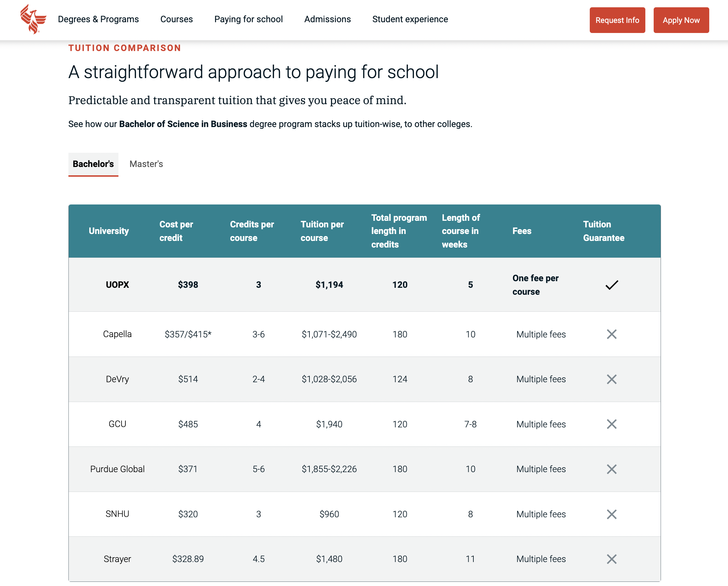Click the $398 cost per credit value

coord(188,285)
